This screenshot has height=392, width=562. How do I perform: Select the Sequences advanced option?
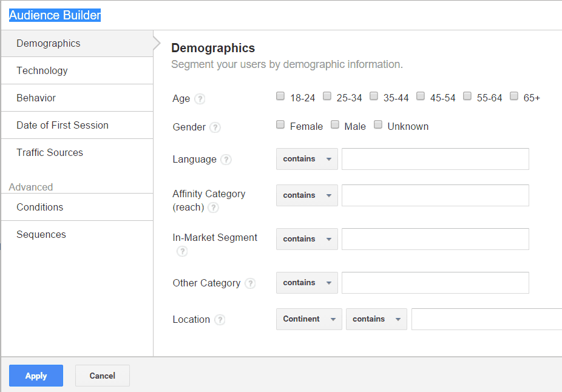[x=41, y=234]
